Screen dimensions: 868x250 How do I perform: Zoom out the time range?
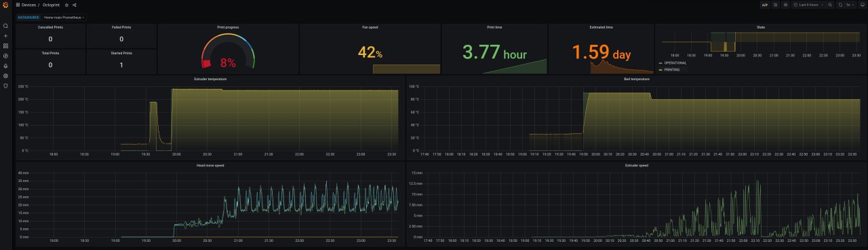(x=830, y=5)
